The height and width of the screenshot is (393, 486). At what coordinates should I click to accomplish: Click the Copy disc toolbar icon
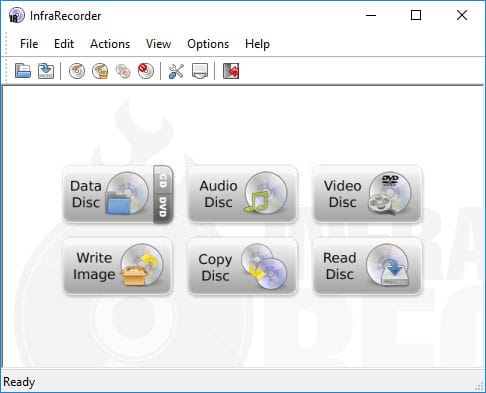click(123, 71)
